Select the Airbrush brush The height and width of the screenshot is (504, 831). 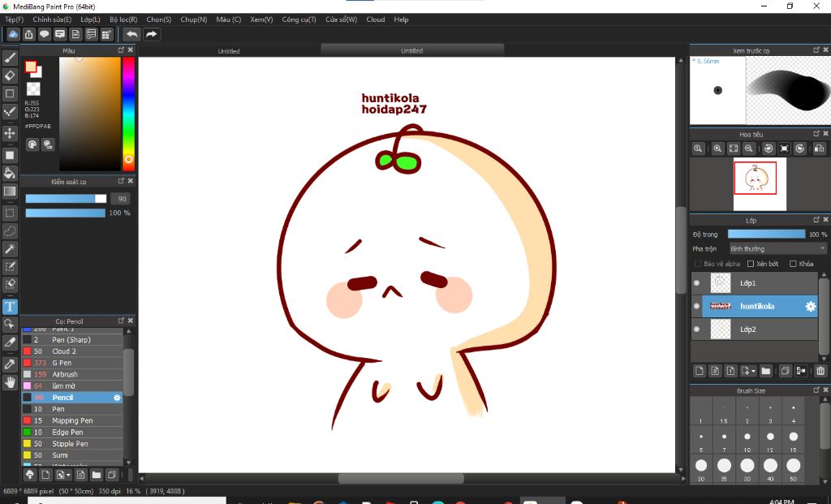click(72, 375)
